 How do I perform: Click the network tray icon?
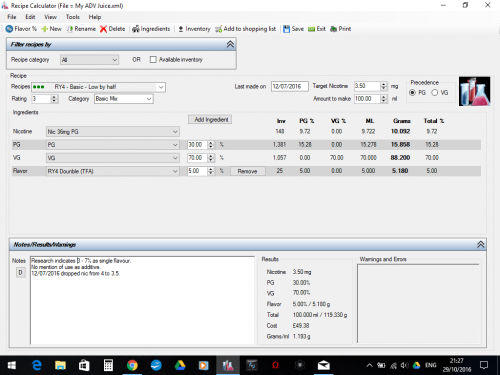pyautogui.click(x=393, y=365)
